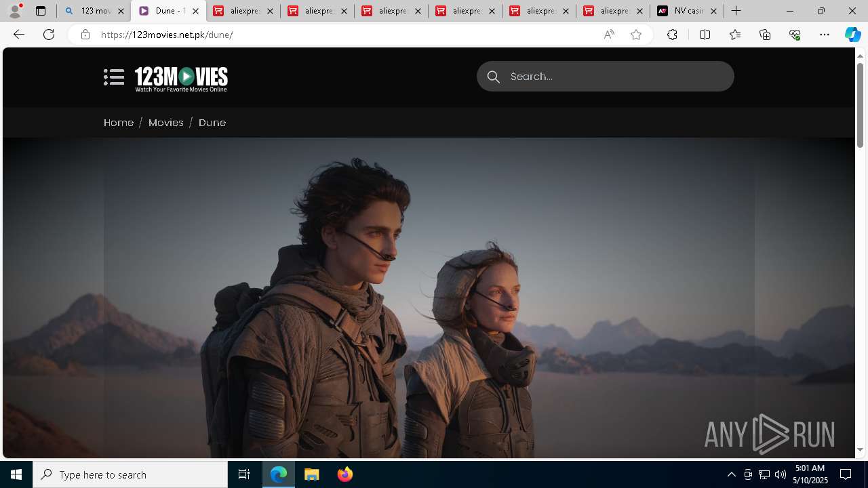Open Tab actions menu
868x488 pixels.
point(41,11)
